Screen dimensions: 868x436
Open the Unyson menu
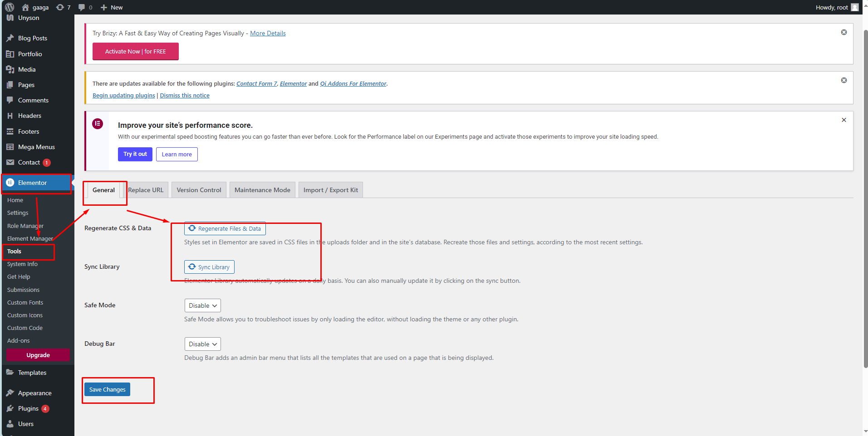click(29, 18)
